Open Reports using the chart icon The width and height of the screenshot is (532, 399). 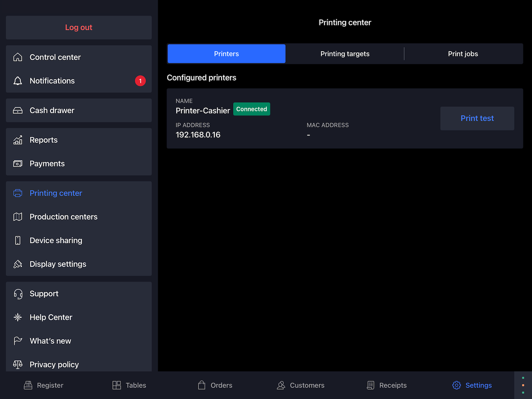(18, 140)
